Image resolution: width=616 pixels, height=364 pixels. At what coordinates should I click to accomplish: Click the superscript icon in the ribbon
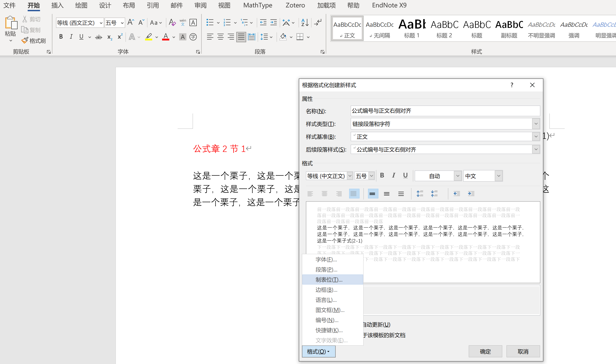pyautogui.click(x=120, y=37)
